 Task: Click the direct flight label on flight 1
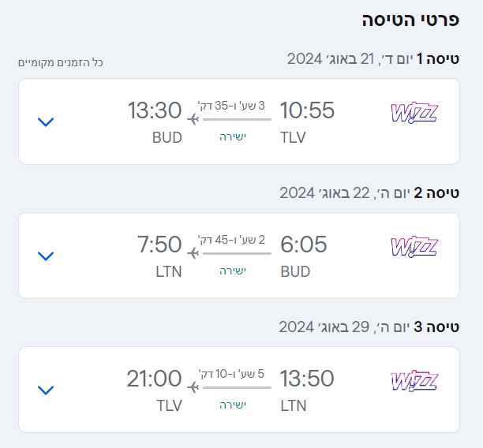(x=233, y=137)
